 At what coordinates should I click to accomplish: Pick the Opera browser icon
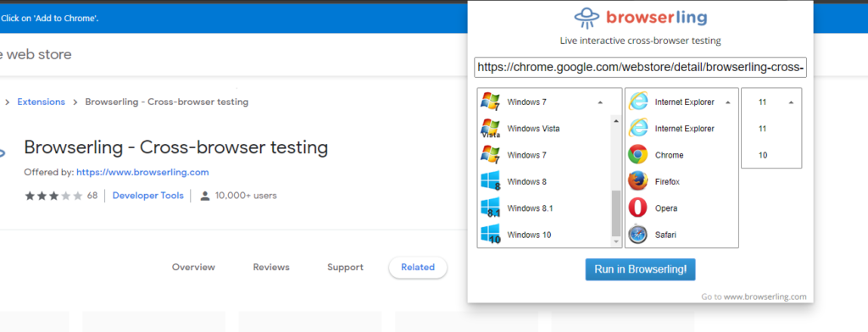tap(637, 208)
